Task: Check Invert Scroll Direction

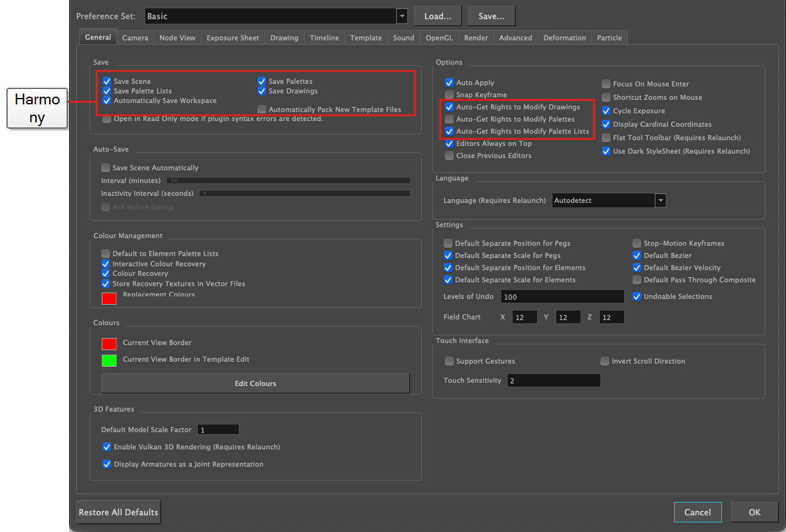Action: 605,361
